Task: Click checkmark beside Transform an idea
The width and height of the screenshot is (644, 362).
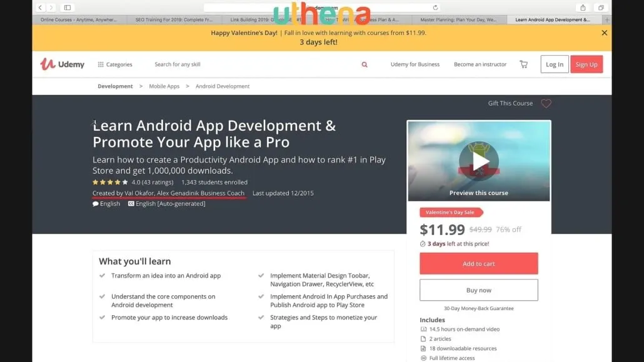Action: pyautogui.click(x=103, y=276)
